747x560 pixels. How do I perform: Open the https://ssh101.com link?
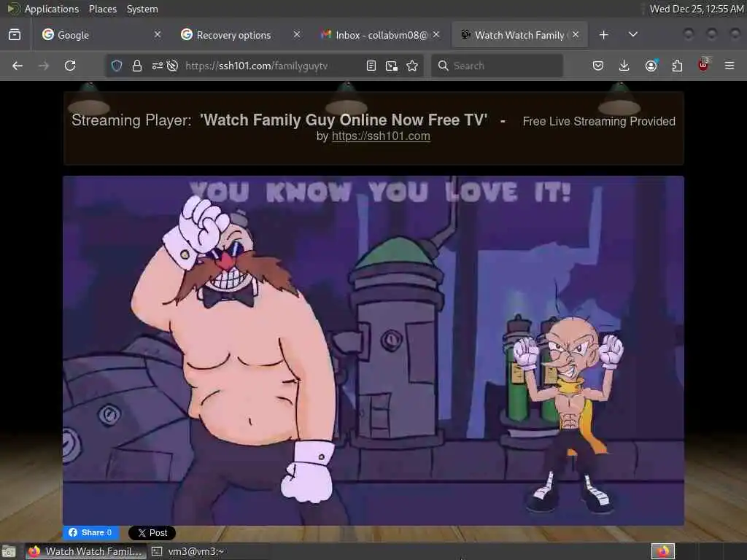coord(381,136)
